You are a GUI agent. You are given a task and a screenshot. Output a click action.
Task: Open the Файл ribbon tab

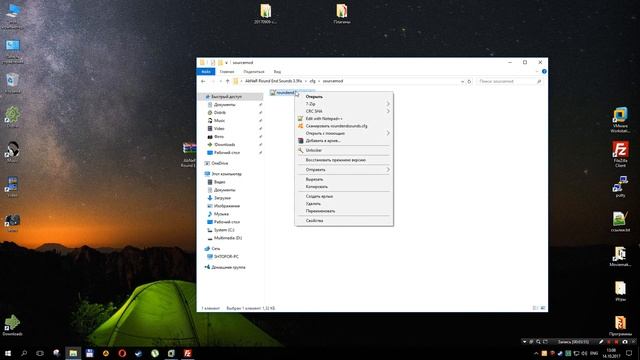[x=206, y=71]
